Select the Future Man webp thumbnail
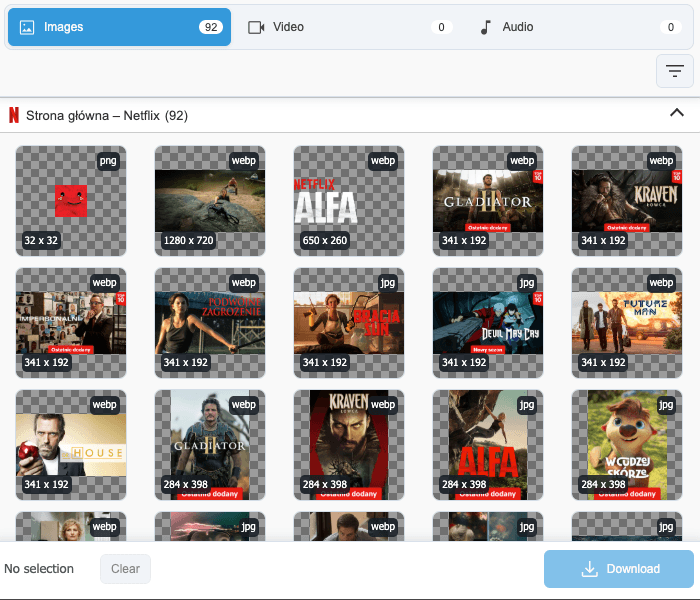Screen dimensions: 700x600 (x=627, y=323)
